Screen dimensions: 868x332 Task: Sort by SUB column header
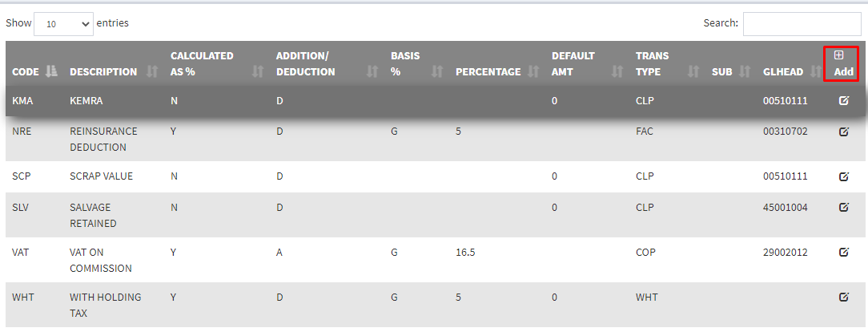coord(722,72)
